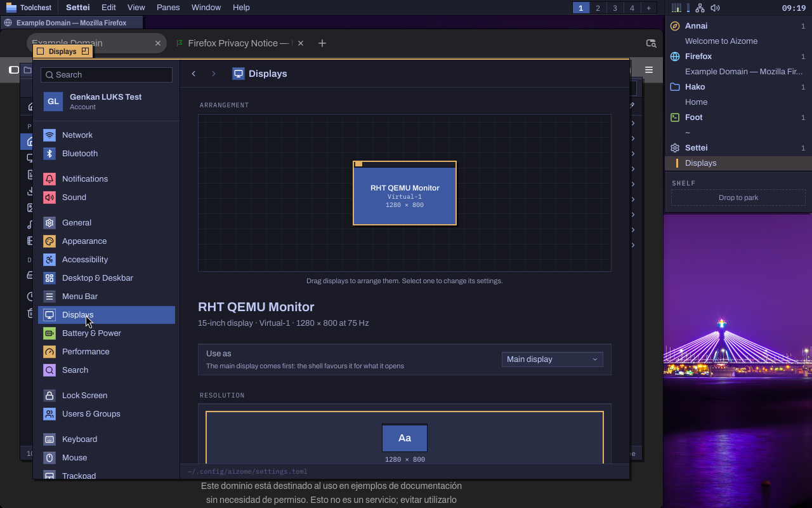812x508 pixels.
Task: Click 'Welcome to Aizome' window entry
Action: point(721,41)
